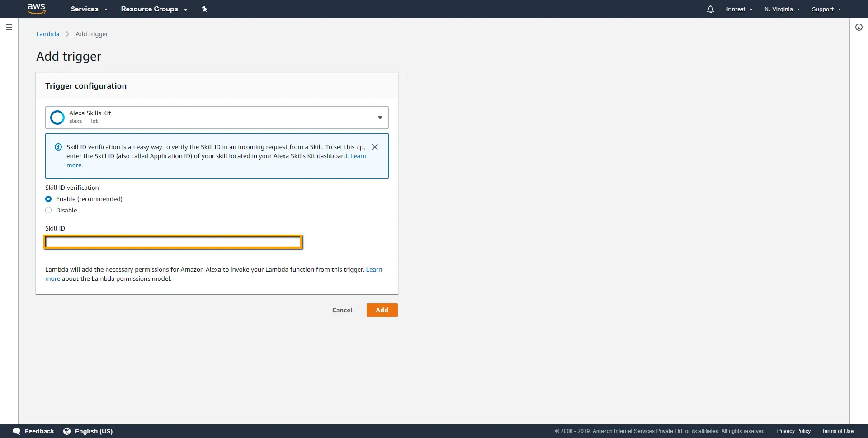Viewport: 868px width, 438px height.
Task: Expand the N. Virginia region selector
Action: point(782,9)
